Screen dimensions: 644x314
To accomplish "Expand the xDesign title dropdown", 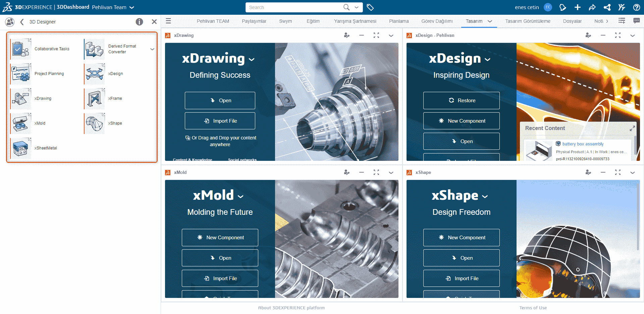I will click(x=488, y=60).
